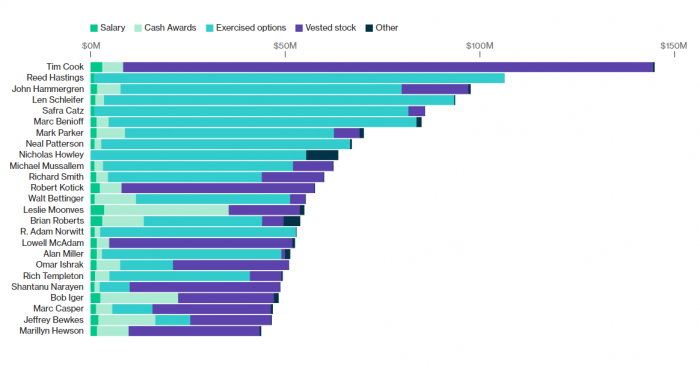Click Nicholas Howley's dark Other segment
The height and width of the screenshot is (368, 700).
tap(322, 155)
